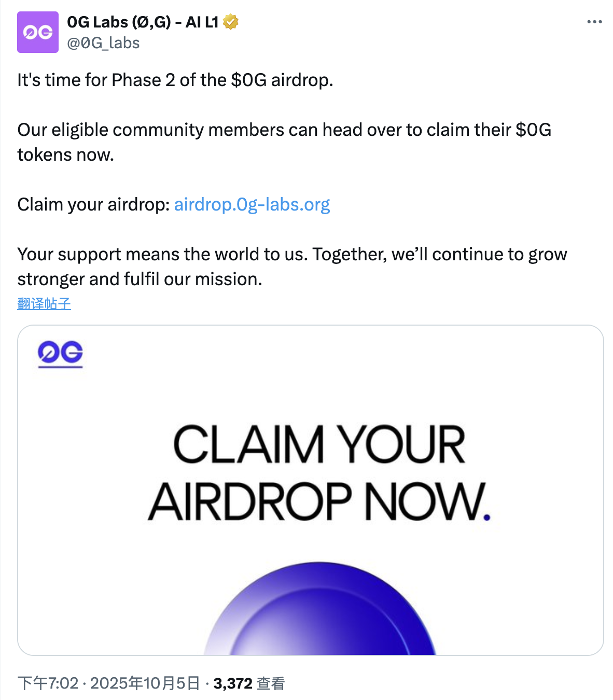Click the 0G Labs profile avatar
The image size is (613, 700).
(38, 32)
